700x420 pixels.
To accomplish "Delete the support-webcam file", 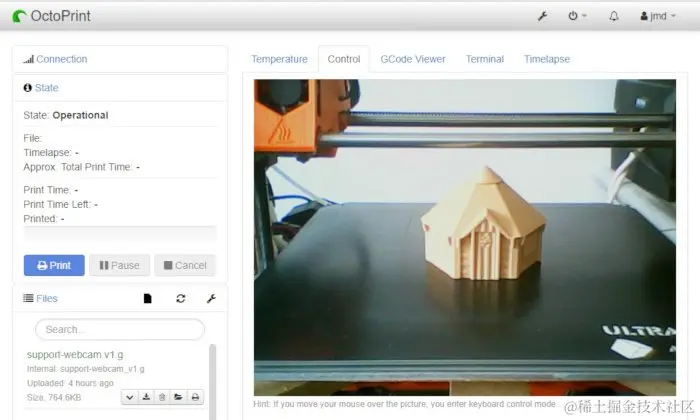I will point(162,397).
